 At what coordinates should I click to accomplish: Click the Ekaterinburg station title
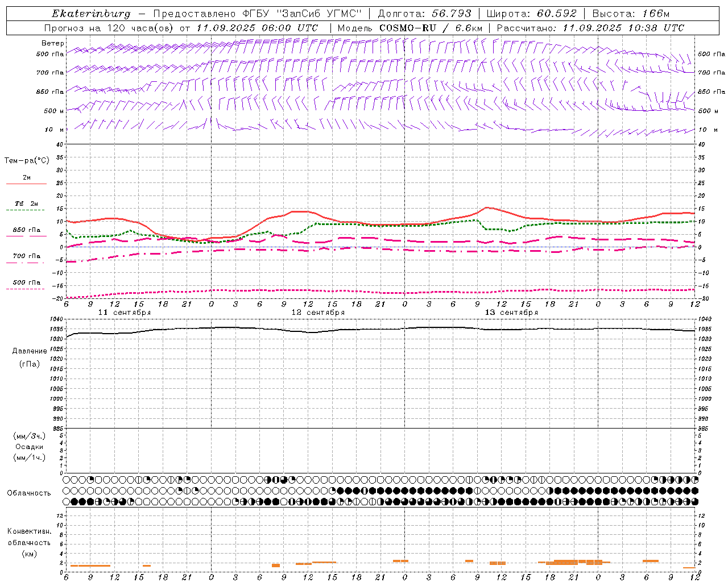pyautogui.click(x=91, y=14)
